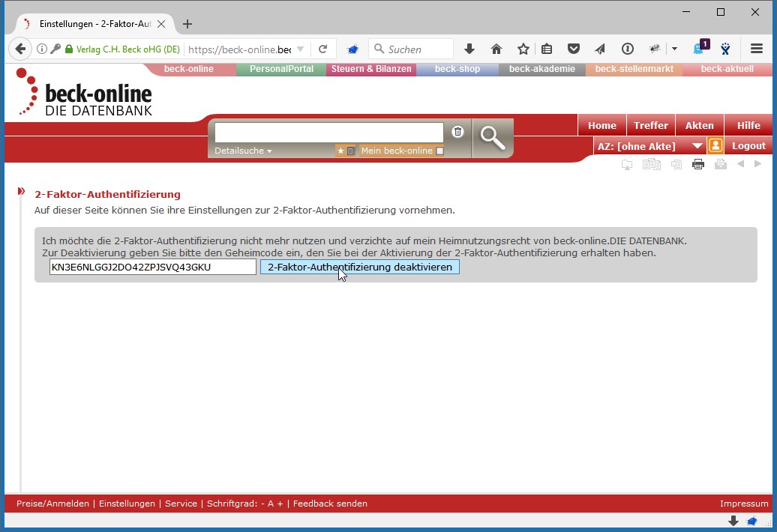The image size is (777, 532).
Task: Click the blue bird icon in the status bar
Action: 752,521
